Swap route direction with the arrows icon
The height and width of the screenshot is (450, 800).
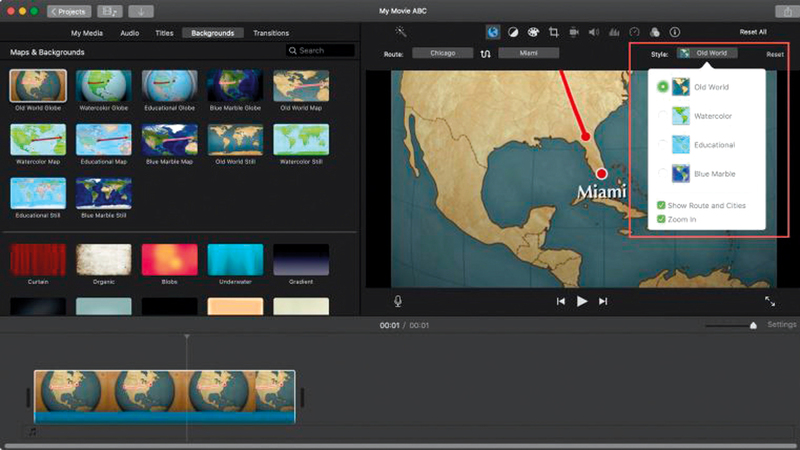[x=486, y=54]
